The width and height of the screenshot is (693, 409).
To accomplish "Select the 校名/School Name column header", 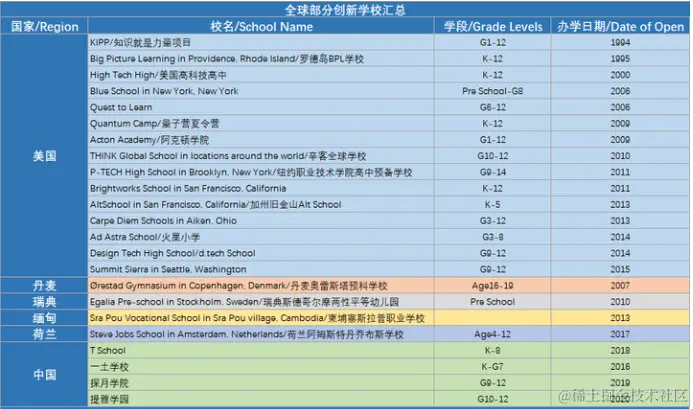I will coord(261,27).
